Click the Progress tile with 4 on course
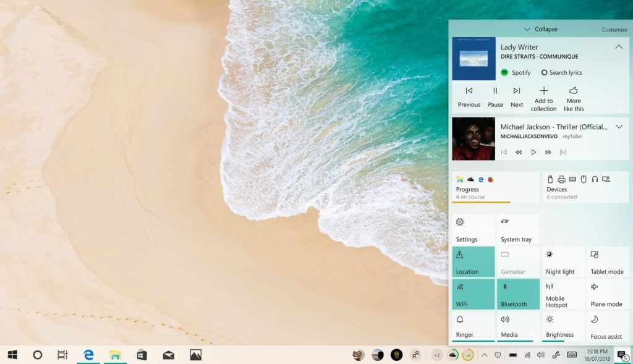 pos(495,187)
